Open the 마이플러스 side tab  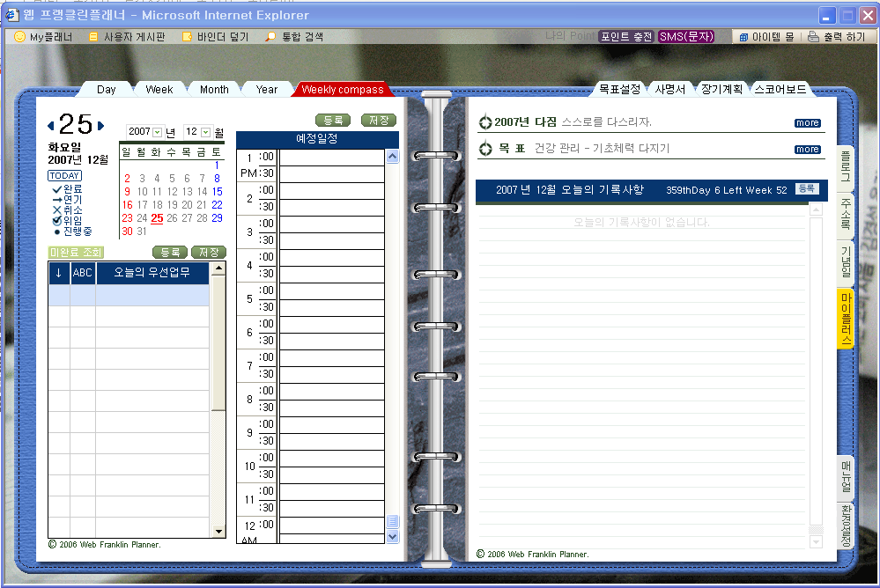click(x=845, y=319)
